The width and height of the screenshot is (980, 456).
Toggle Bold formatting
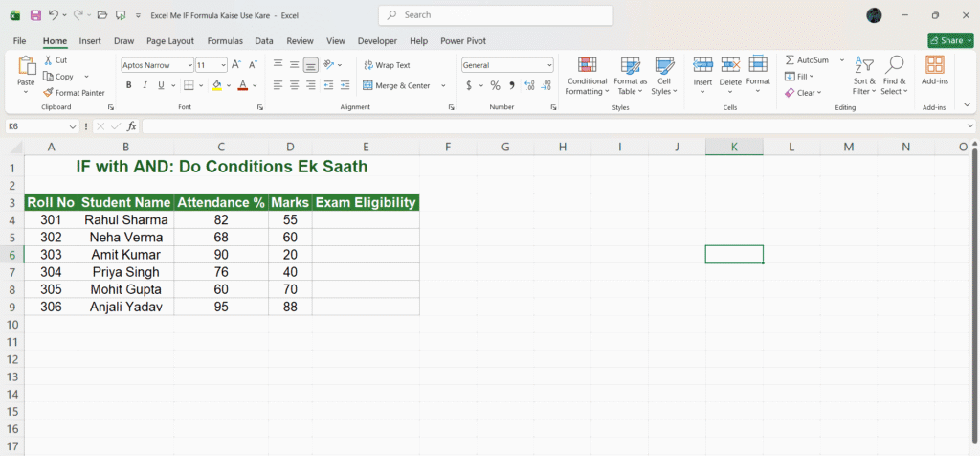(129, 85)
